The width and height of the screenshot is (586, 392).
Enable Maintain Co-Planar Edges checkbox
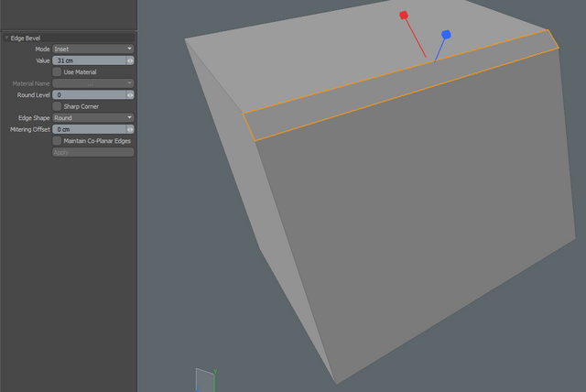(57, 140)
